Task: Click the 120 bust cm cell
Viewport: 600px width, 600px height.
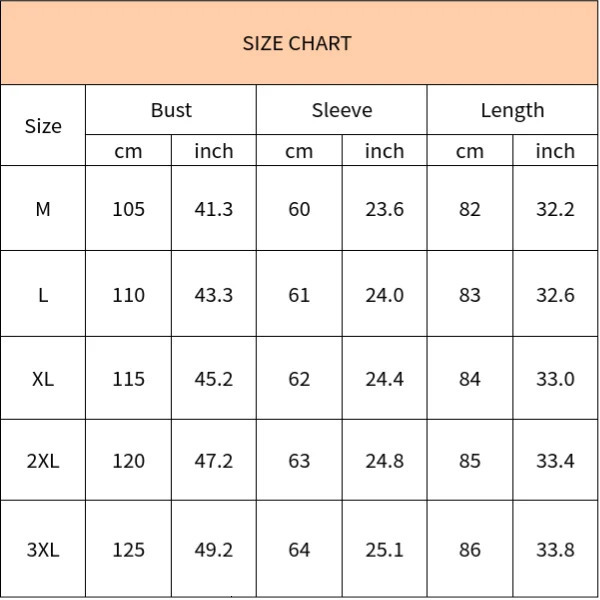Action: coord(129,461)
